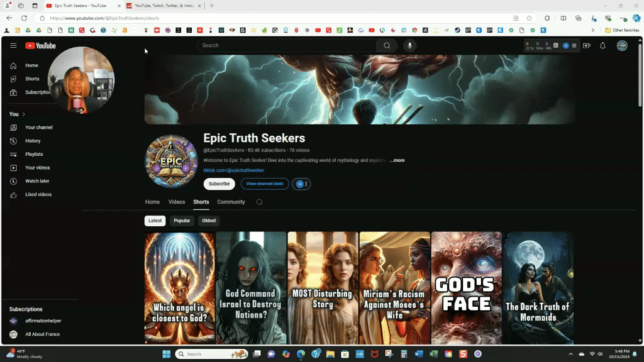Open Liked videos in sidebar
The image size is (644, 362).
coord(40,195)
